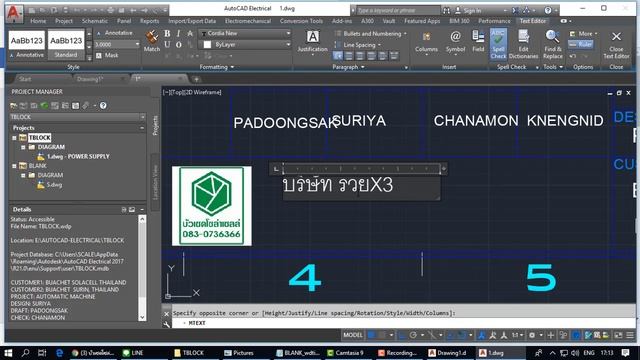
Task: Open annotation scale 1:1 dropdown
Action: (518, 335)
